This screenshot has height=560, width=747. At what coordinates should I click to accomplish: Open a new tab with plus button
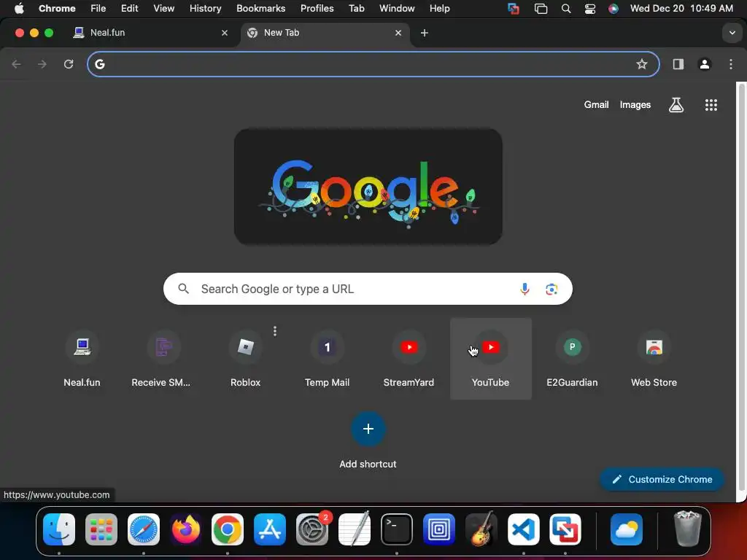tap(425, 33)
